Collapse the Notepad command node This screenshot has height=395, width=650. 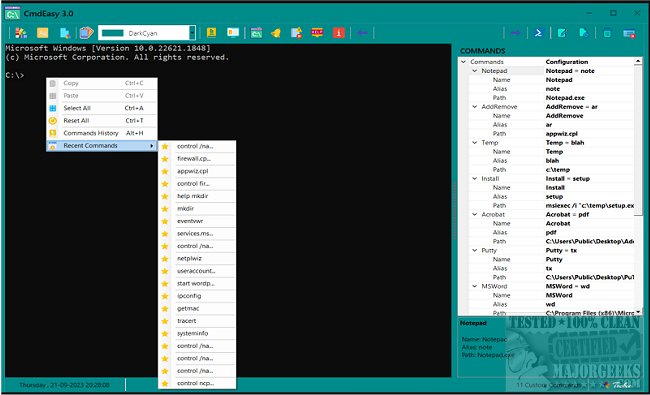(475, 71)
